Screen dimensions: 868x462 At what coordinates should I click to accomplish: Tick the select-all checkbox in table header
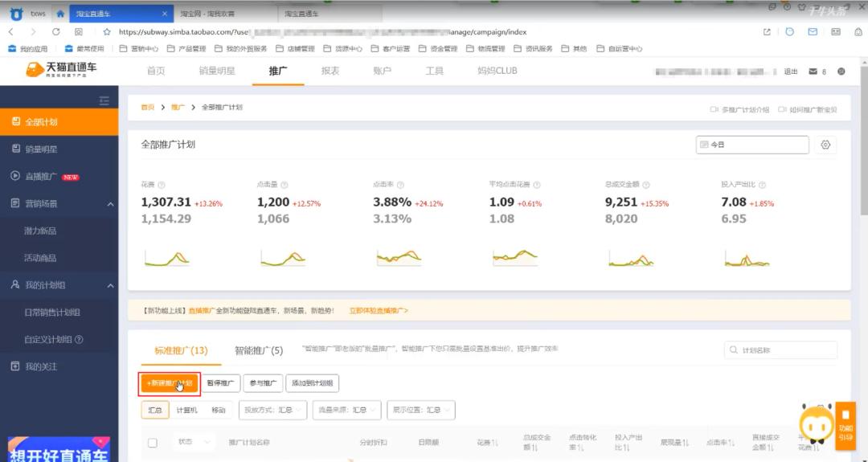click(x=152, y=443)
